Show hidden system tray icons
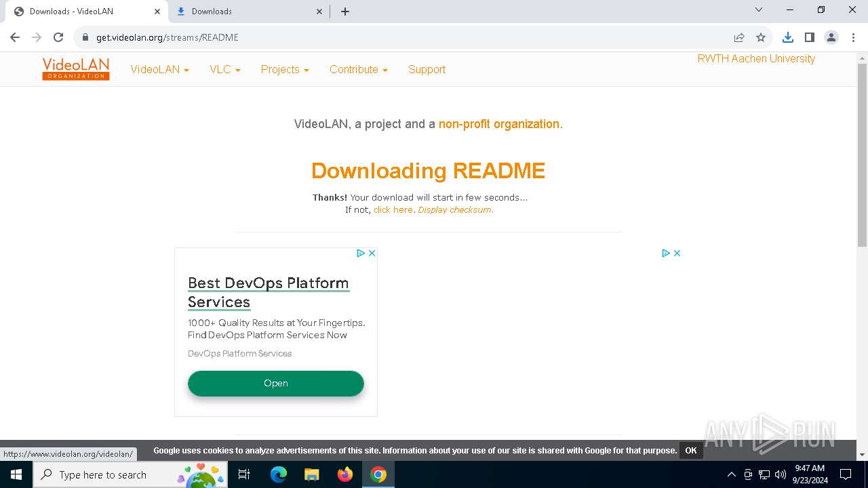Image resolution: width=868 pixels, height=488 pixels. [731, 474]
